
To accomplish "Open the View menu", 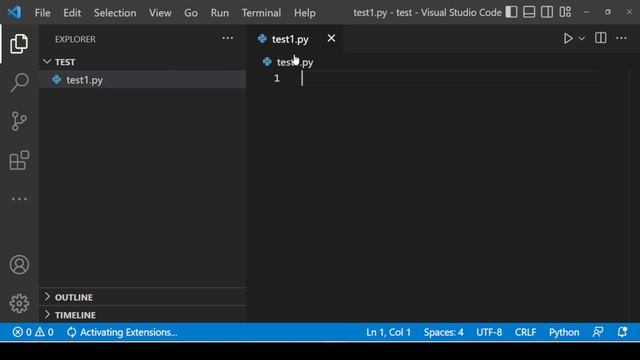I will (160, 13).
